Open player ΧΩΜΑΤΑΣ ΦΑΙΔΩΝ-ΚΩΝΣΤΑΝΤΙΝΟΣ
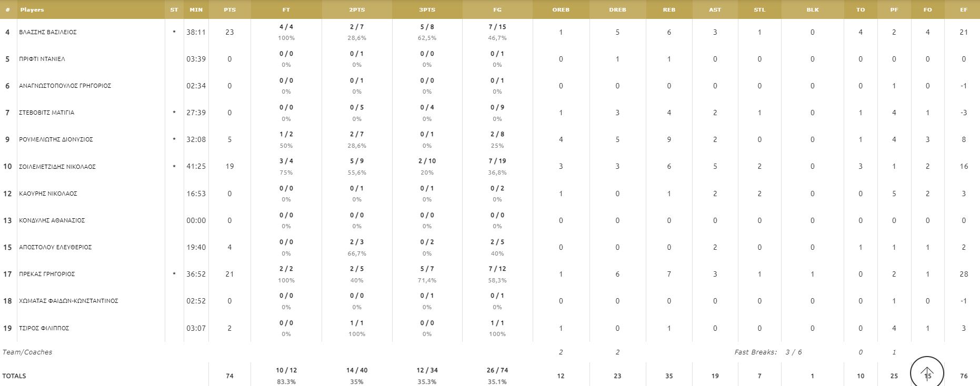 coord(68,301)
